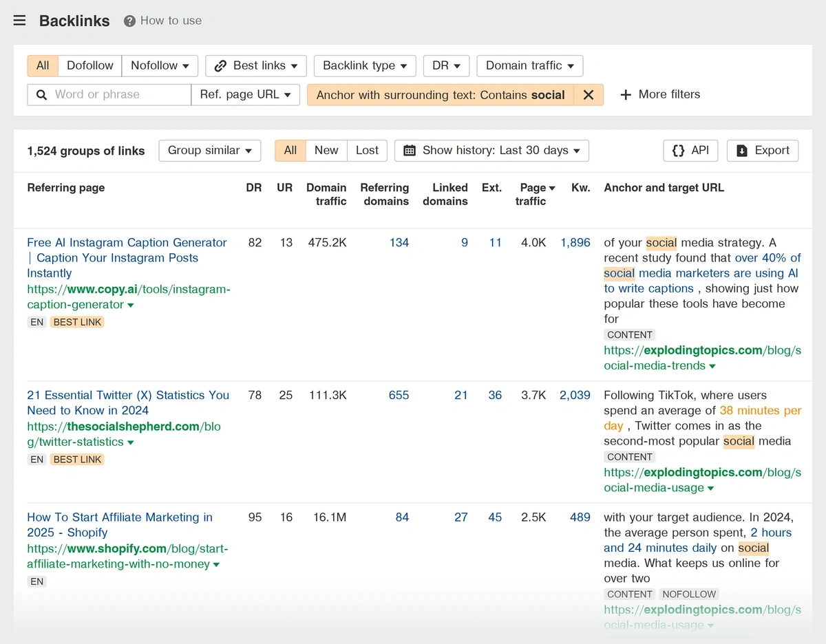Open the Nofollow dropdown
This screenshot has height=644, width=826.
click(x=160, y=66)
